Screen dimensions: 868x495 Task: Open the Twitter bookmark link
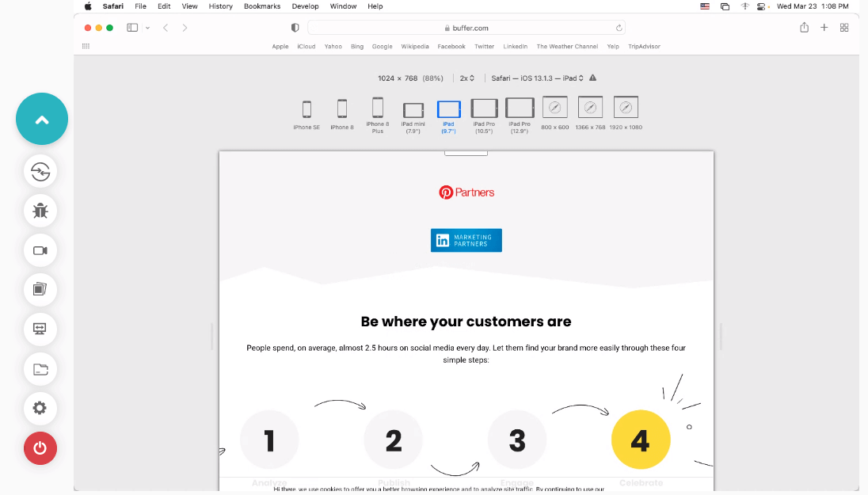(x=484, y=47)
